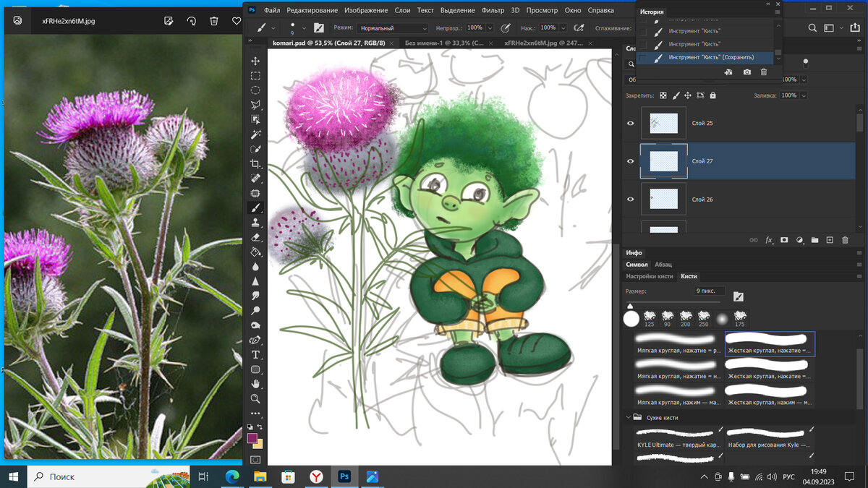Create a new layer group

(x=814, y=240)
